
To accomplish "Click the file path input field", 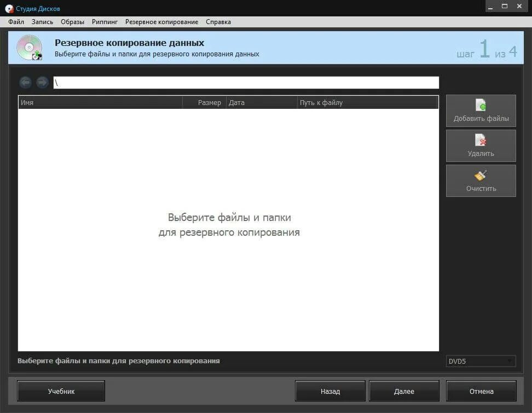I will pyautogui.click(x=245, y=82).
